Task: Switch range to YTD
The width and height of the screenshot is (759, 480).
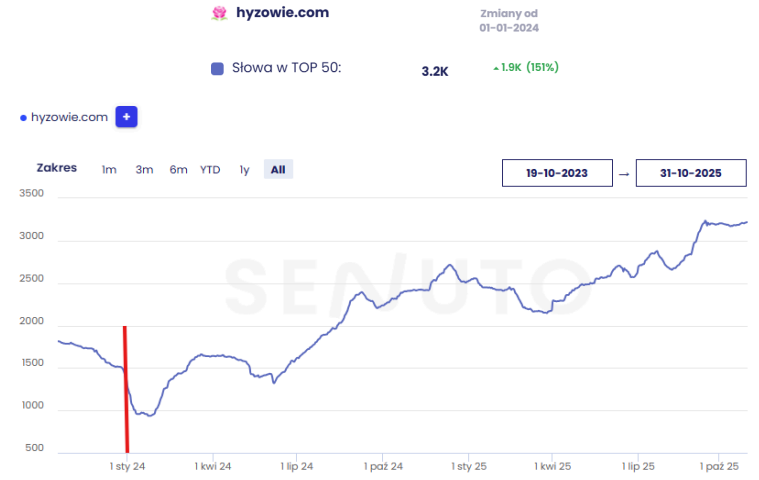Action: coord(210,170)
